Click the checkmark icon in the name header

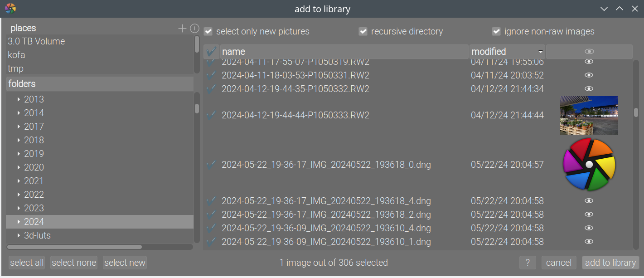[211, 52]
